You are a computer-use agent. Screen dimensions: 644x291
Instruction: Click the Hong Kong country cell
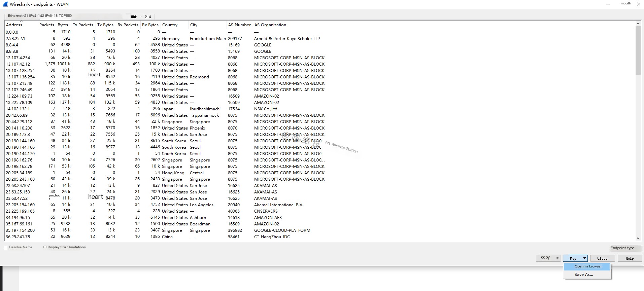click(173, 173)
